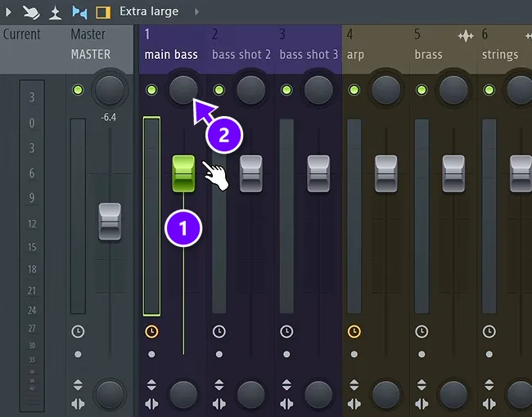Mute the brass track LED
Screen dimensions: 532x417
(422, 90)
